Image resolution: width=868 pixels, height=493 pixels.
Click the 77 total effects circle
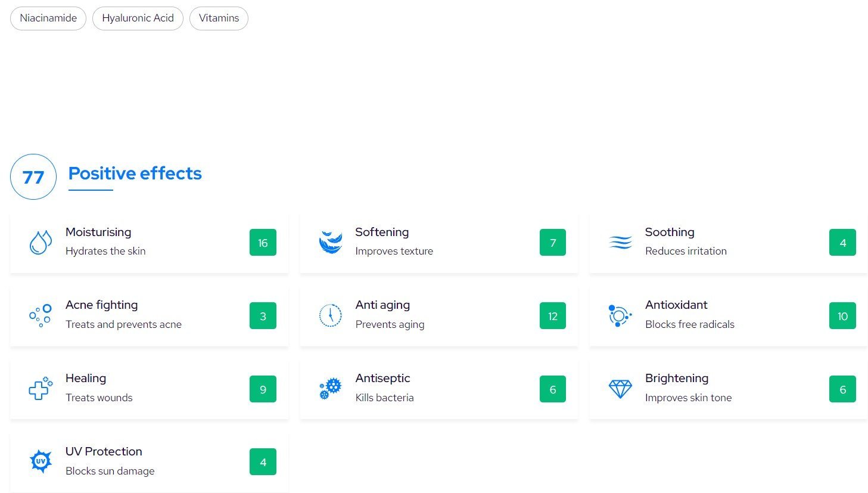(33, 177)
